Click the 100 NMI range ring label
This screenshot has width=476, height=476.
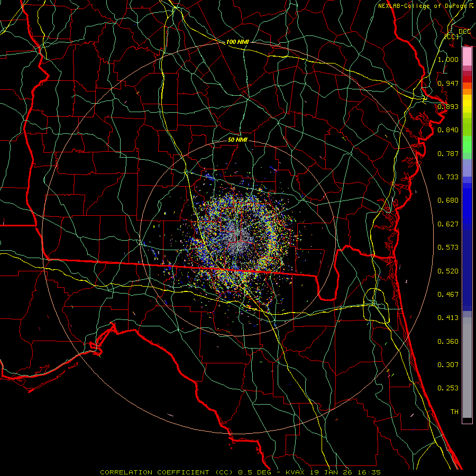point(237,42)
